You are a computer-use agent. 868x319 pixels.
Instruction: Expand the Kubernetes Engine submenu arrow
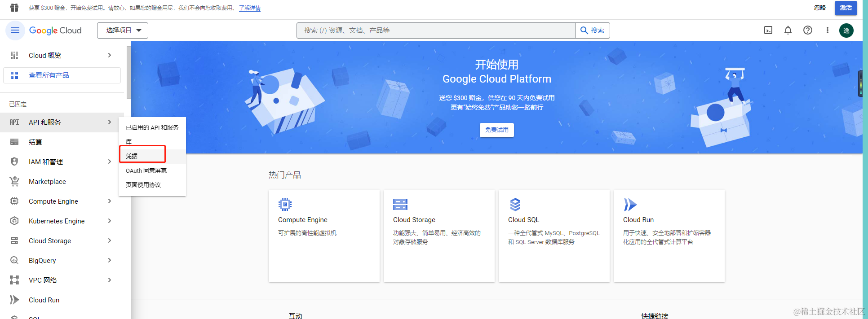[x=109, y=221]
